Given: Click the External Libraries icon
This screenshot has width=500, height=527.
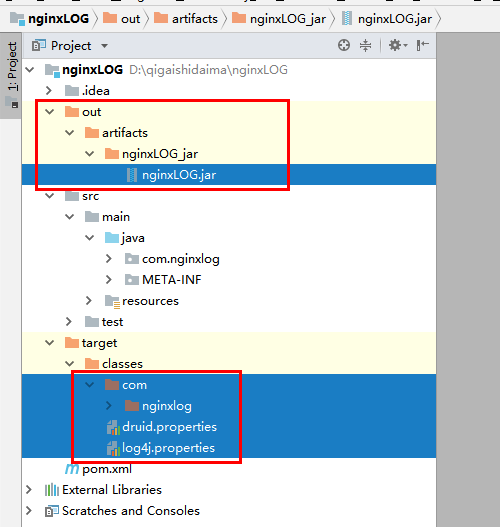Looking at the screenshot, I should click(52, 490).
